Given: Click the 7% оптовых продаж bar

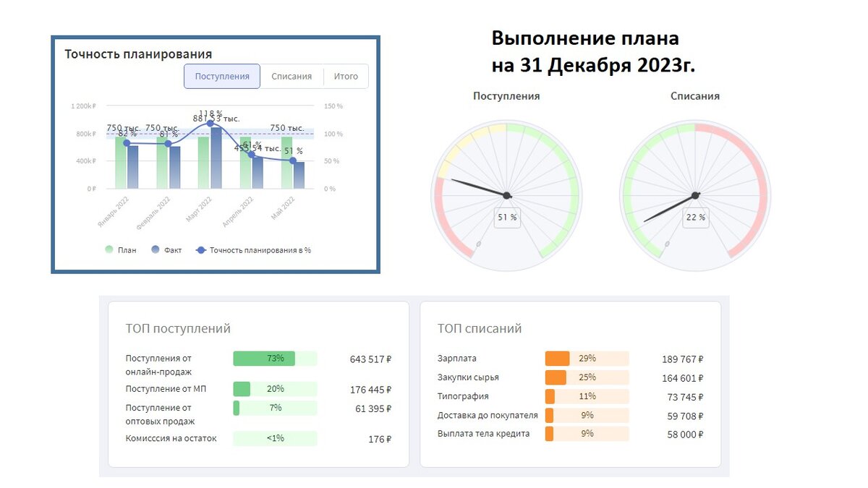Looking at the screenshot, I should coord(275,408).
